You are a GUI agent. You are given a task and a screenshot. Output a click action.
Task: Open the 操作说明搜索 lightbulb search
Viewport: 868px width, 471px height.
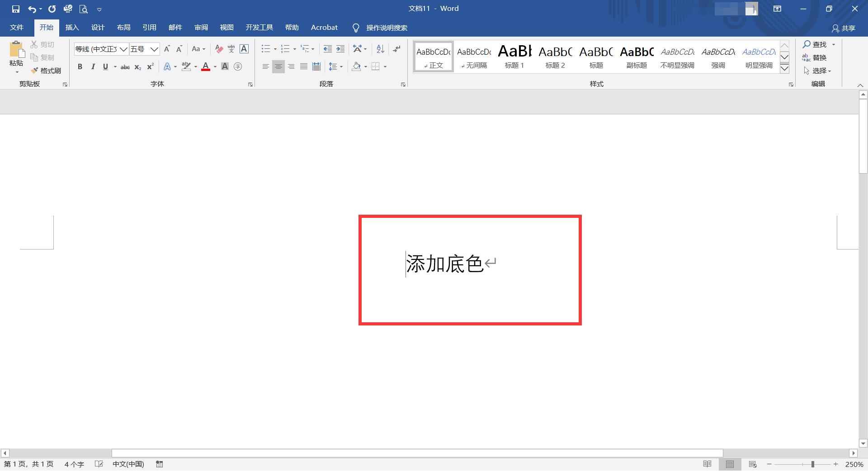pyautogui.click(x=380, y=28)
